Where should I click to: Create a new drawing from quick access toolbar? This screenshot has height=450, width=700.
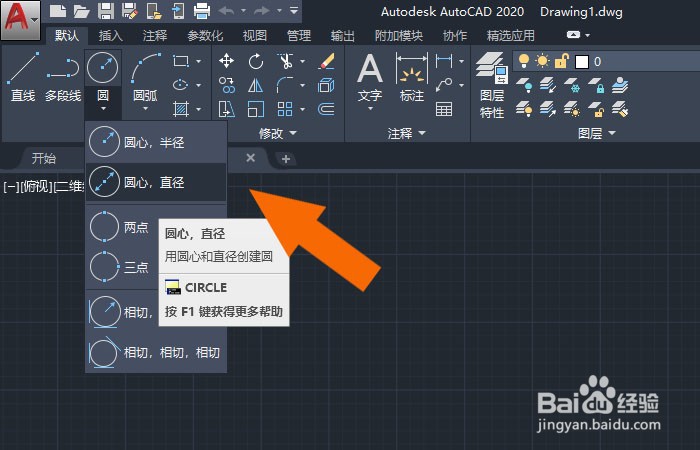(x=58, y=11)
